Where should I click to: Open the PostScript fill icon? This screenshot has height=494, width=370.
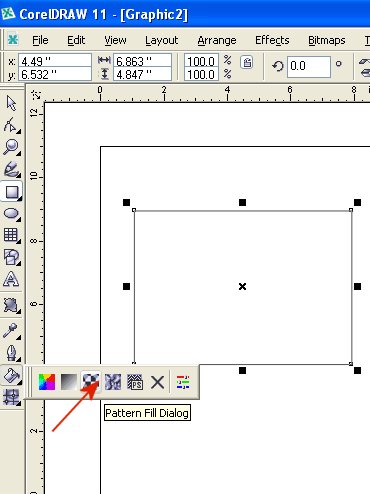click(x=135, y=382)
